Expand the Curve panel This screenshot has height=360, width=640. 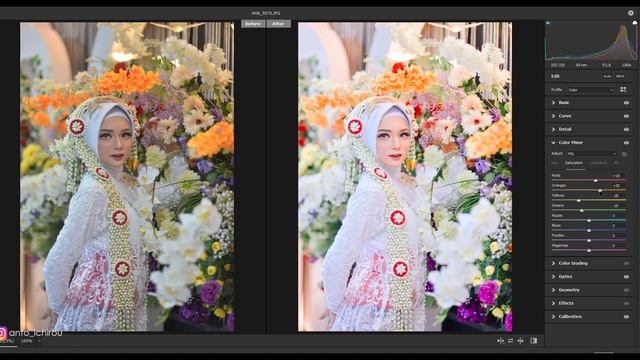(553, 116)
